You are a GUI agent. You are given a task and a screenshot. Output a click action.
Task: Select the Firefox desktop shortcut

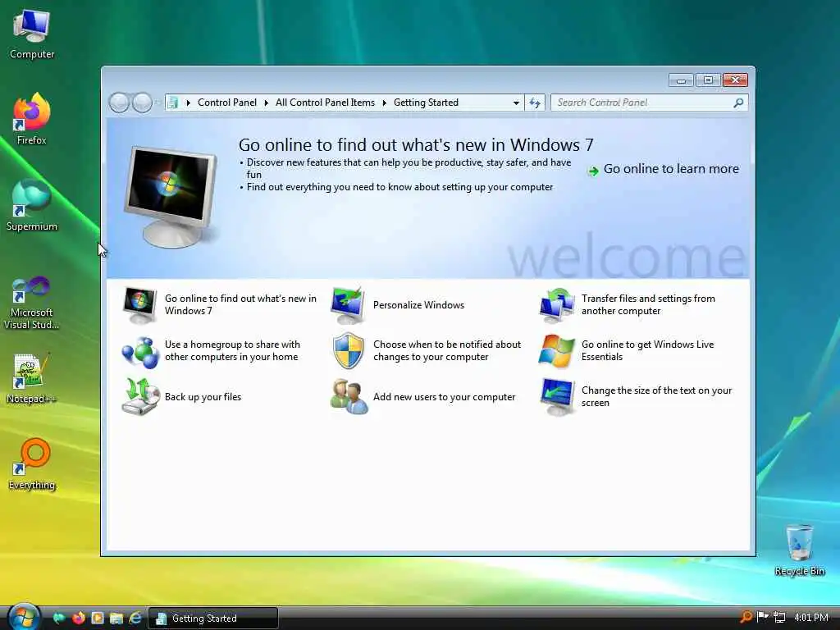(32, 119)
